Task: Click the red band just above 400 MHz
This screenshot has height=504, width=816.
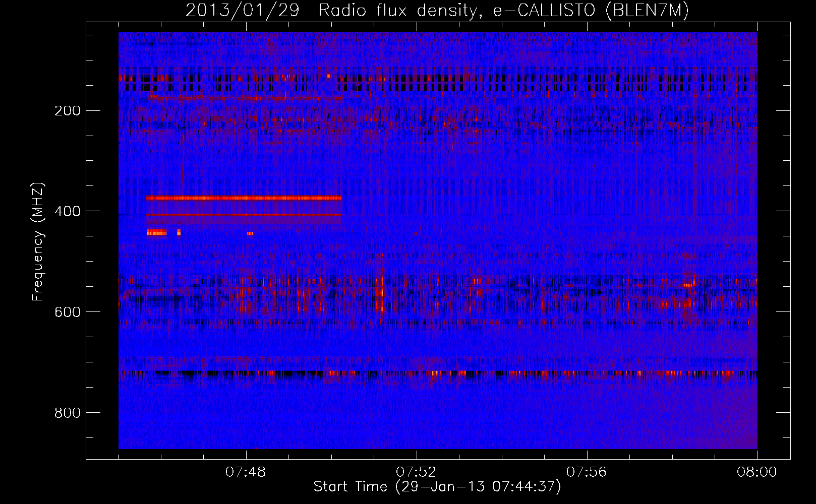Action: 244,215
